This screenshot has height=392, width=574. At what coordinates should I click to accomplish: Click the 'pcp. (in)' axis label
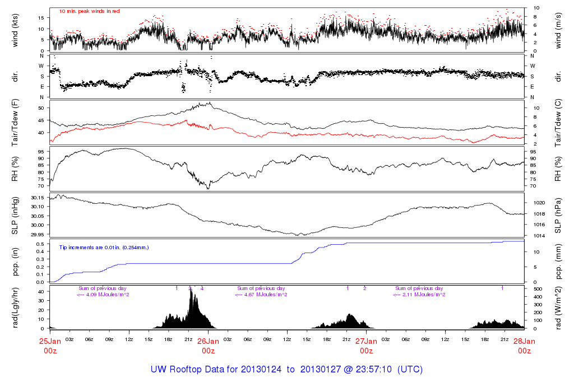15,262
